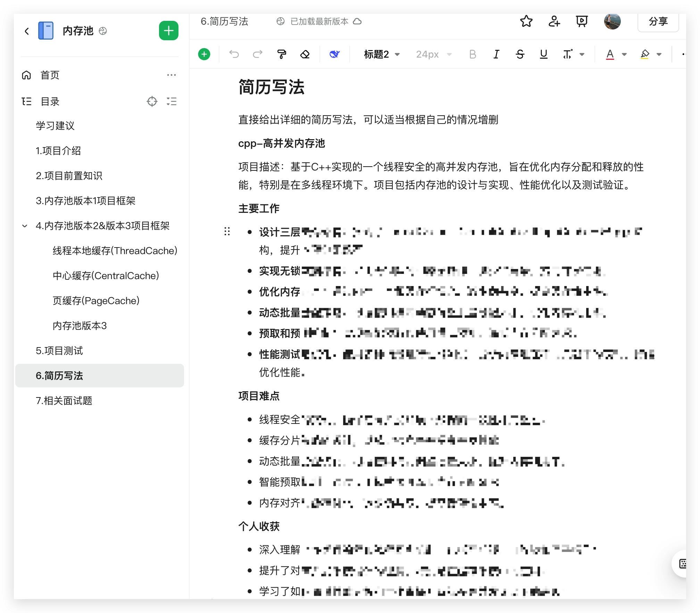Click the eraser clear-format icon

coord(305,54)
